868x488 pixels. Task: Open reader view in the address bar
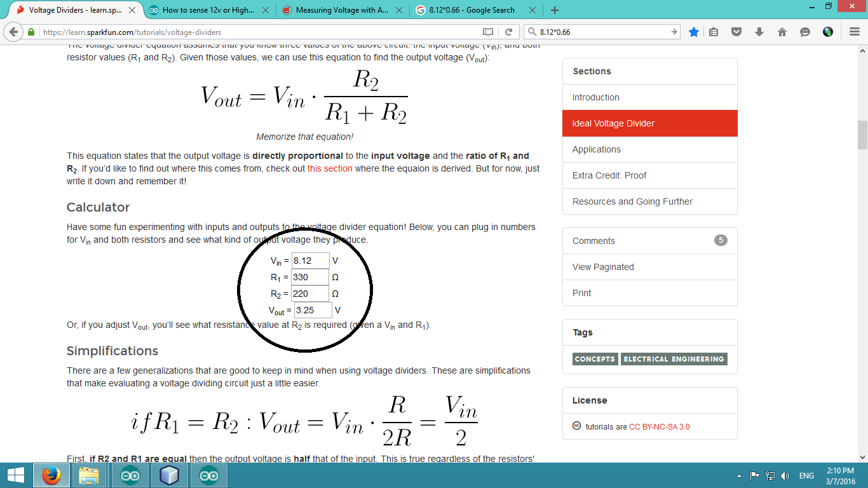(x=488, y=32)
